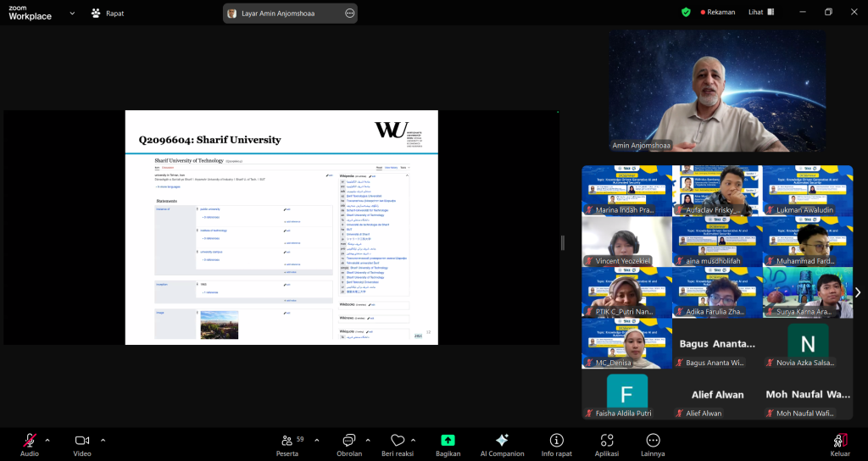Select PTIK C_Putri Nan... video tile
The width and height of the screenshot is (868, 461).
click(626, 292)
